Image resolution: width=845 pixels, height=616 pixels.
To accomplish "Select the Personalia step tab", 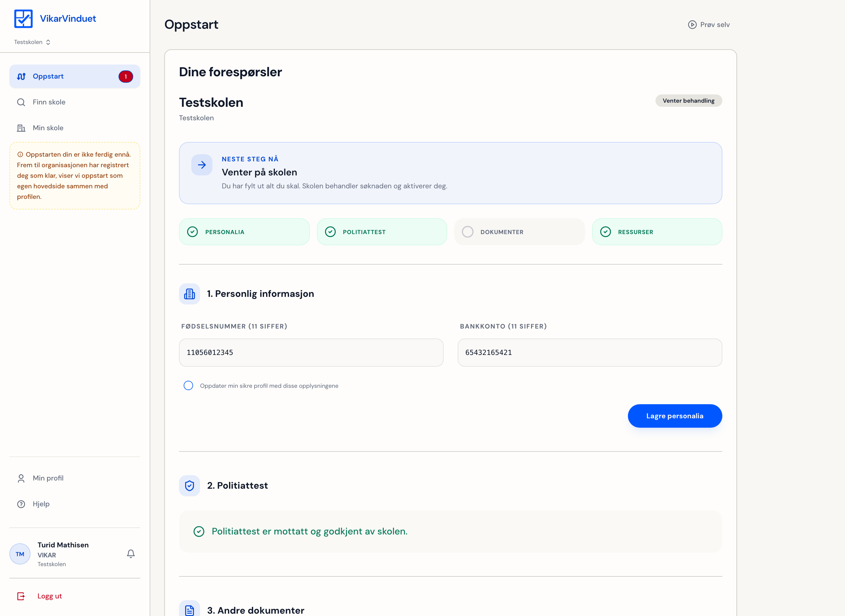I will pyautogui.click(x=244, y=232).
